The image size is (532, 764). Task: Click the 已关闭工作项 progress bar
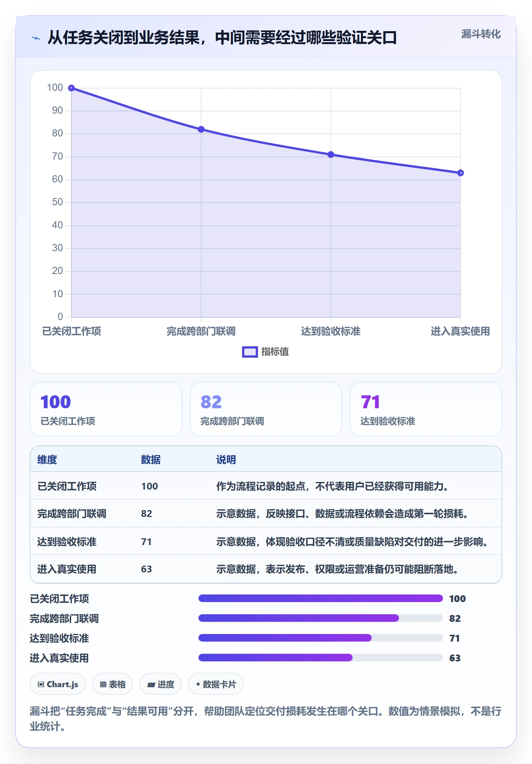(321, 598)
